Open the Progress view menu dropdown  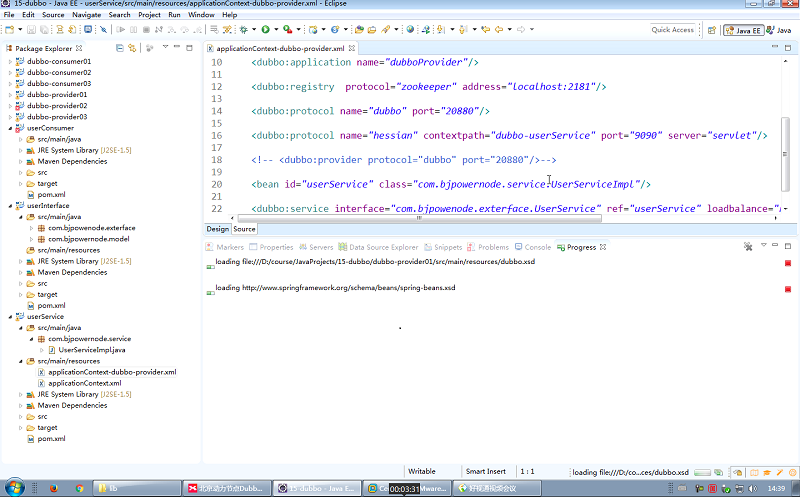pos(762,247)
